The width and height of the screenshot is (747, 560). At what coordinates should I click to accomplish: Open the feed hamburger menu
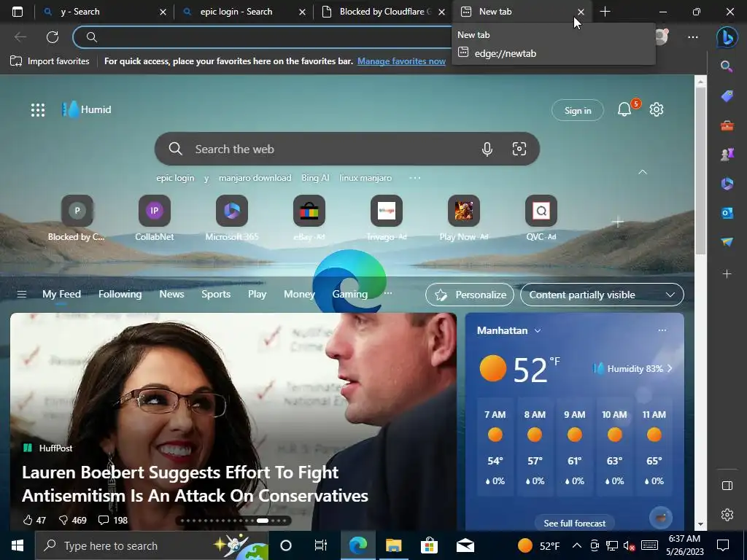coord(21,295)
